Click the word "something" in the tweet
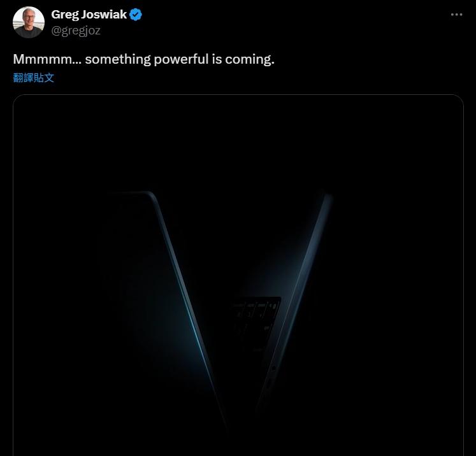This screenshot has width=476, height=456. point(118,59)
